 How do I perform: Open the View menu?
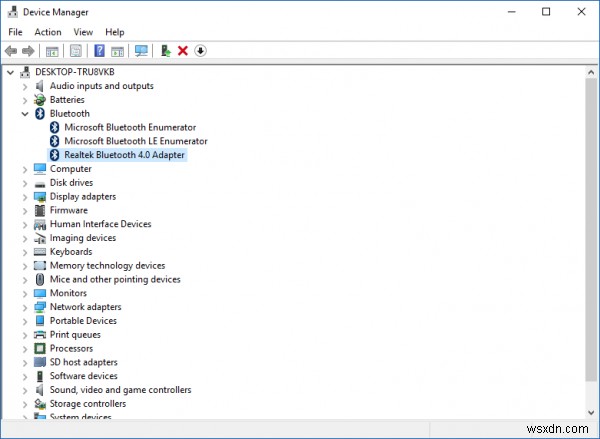click(x=83, y=32)
